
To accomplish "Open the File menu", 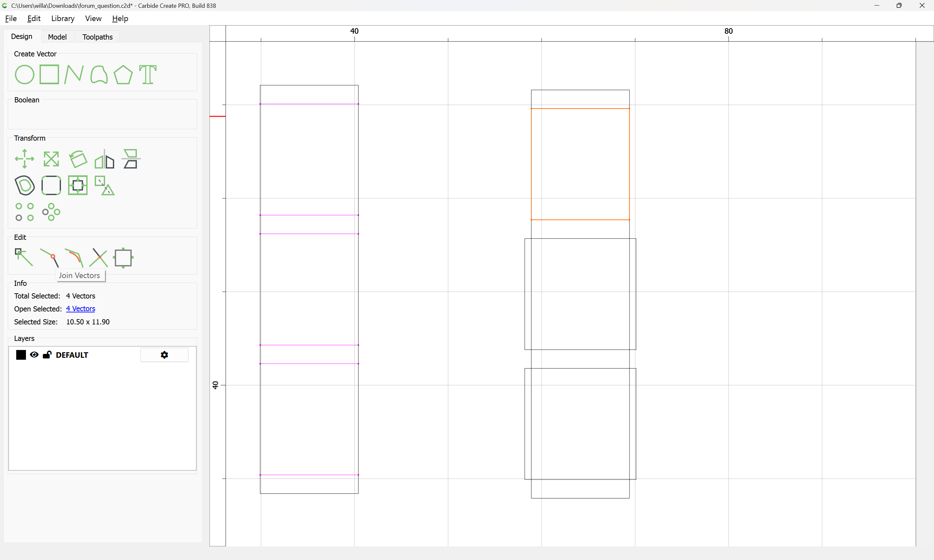I will [11, 18].
